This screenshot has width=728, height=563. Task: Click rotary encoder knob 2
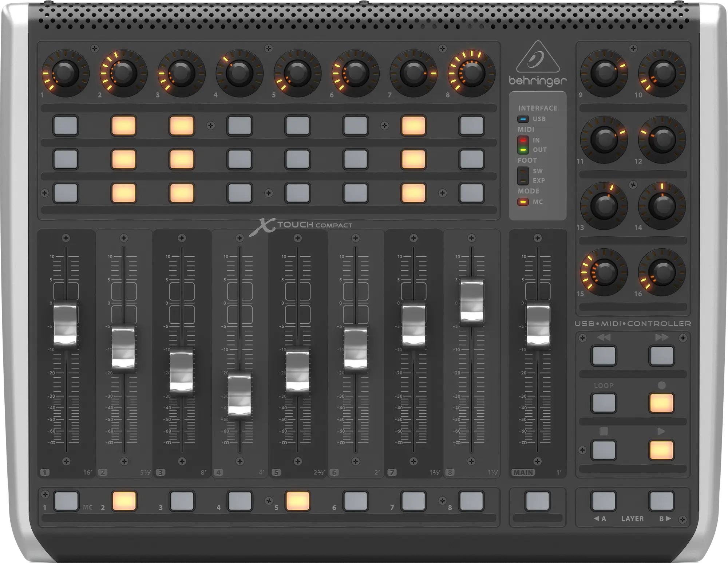pos(123,73)
